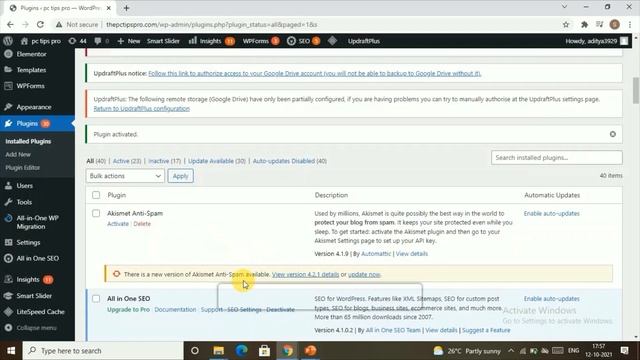
Task: Open Plugin Editor submenu
Action: 22,167
